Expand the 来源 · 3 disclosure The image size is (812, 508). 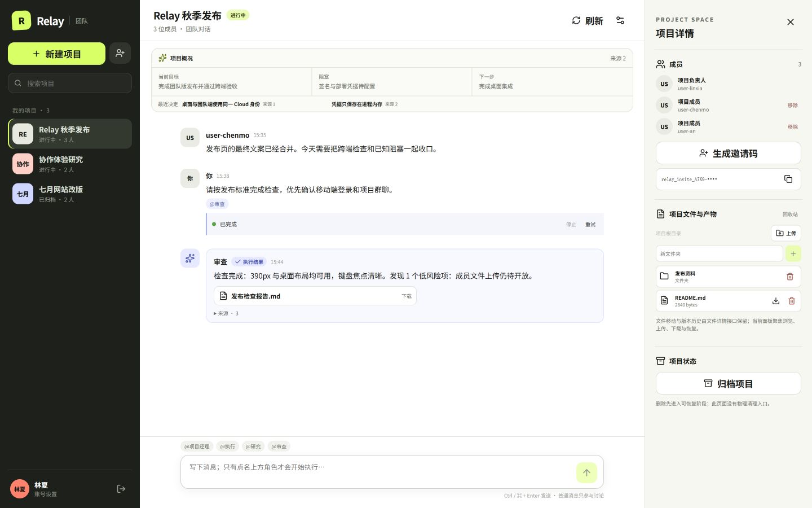pyautogui.click(x=226, y=313)
